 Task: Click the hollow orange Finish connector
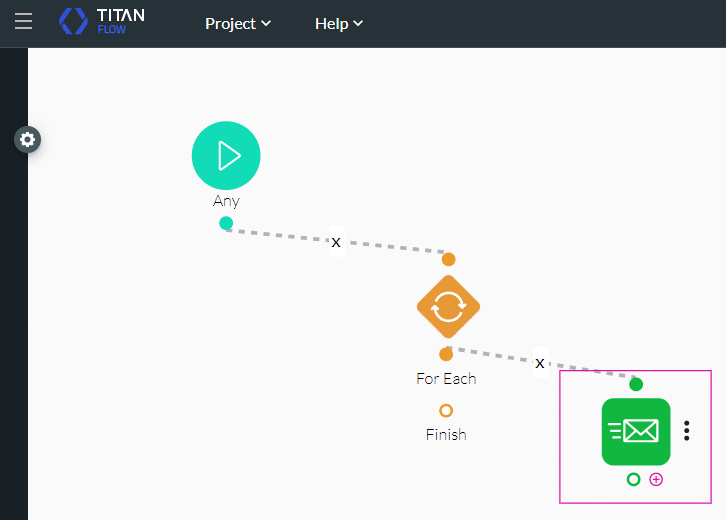click(x=446, y=410)
